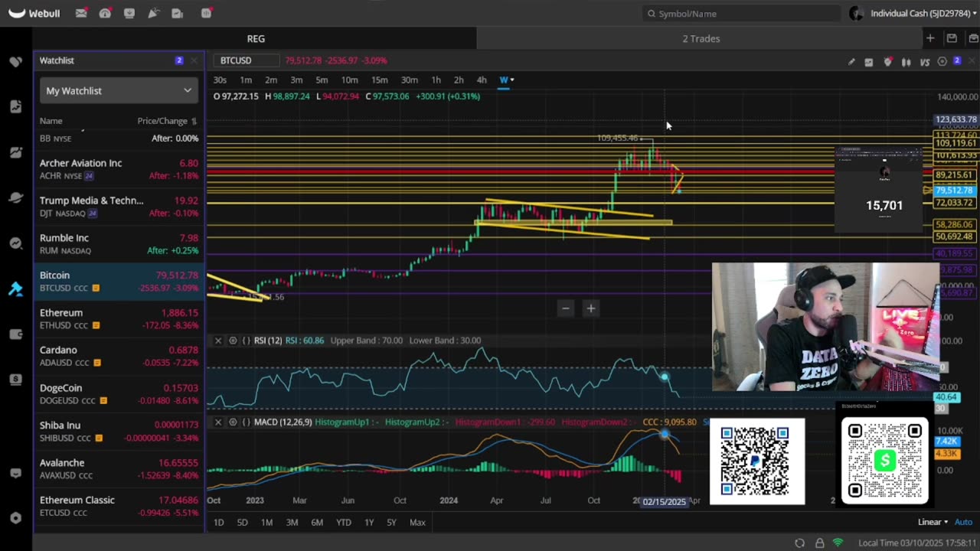This screenshot has width=980, height=551.
Task: Toggle Auto price scale mode
Action: point(963,522)
